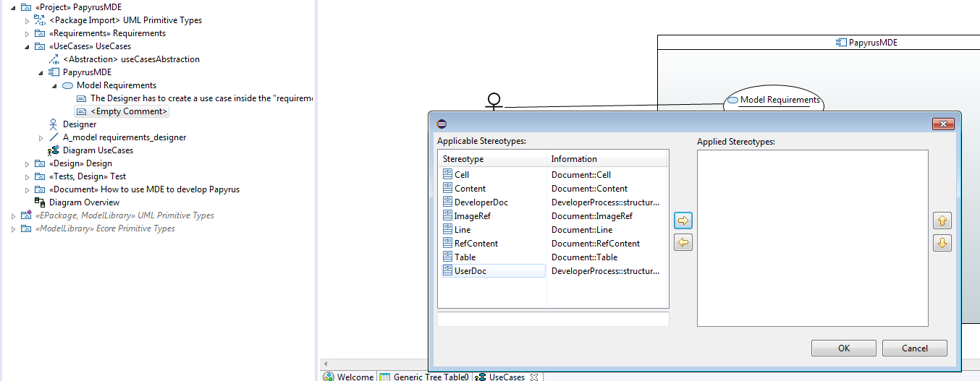
Task: Select the Designer actor tree item
Action: point(79,124)
